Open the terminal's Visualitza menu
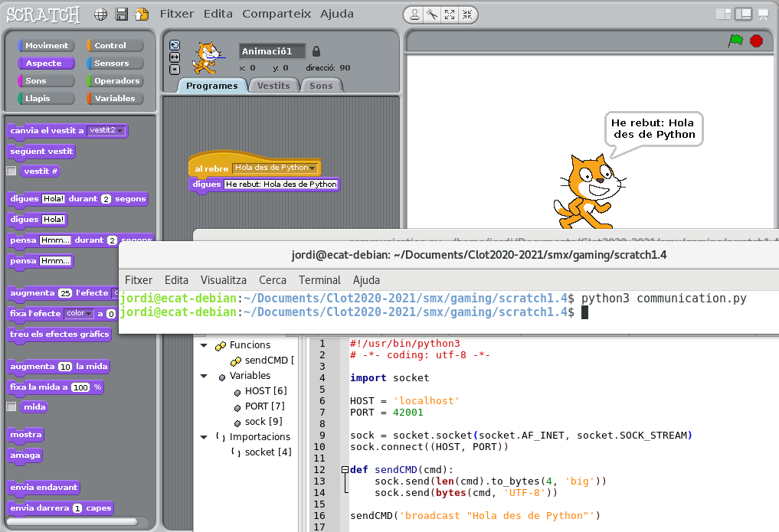Screen dimensions: 779x532 tap(224, 280)
